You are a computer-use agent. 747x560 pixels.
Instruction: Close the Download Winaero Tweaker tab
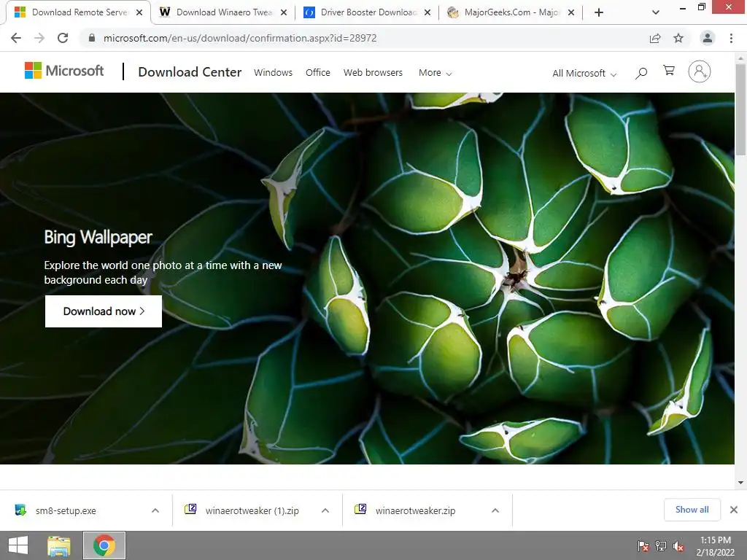(284, 12)
